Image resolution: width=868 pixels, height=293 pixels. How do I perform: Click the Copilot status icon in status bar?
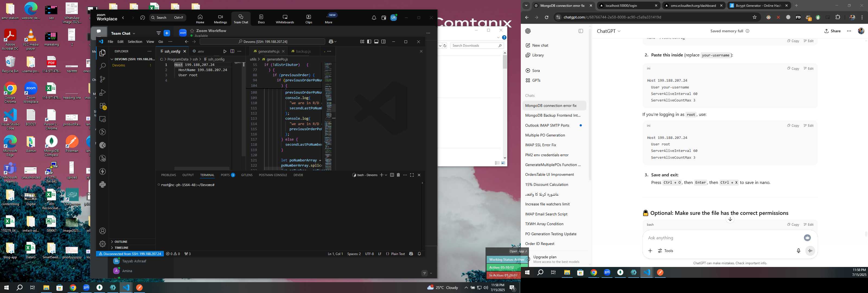point(411,254)
